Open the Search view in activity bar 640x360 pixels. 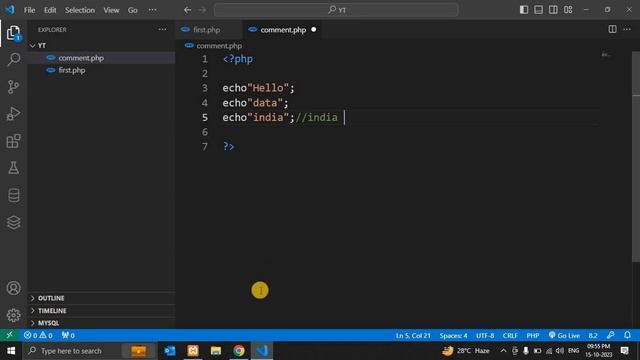pyautogui.click(x=13, y=60)
